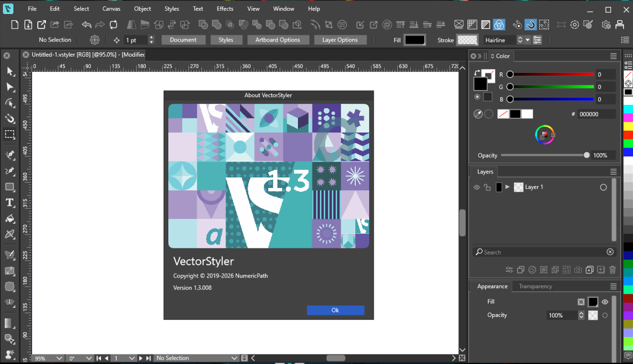The image size is (633, 364).
Task: Select the Rectangle shape tool
Action: [10, 187]
